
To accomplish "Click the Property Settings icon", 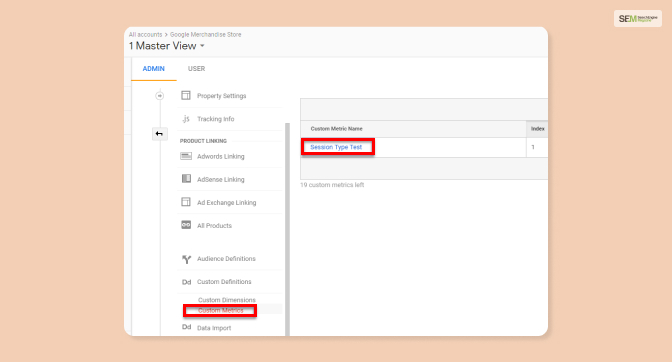I will point(186,96).
